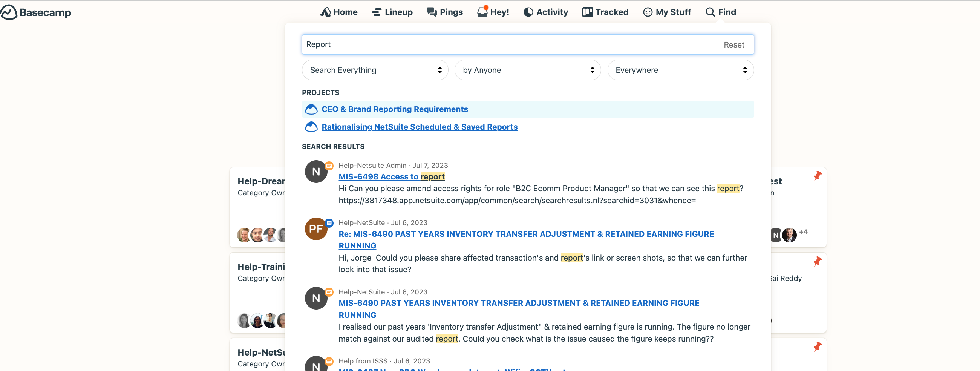Click N avatar of MIS-6498 result
Screen dimensions: 980x371
point(316,172)
